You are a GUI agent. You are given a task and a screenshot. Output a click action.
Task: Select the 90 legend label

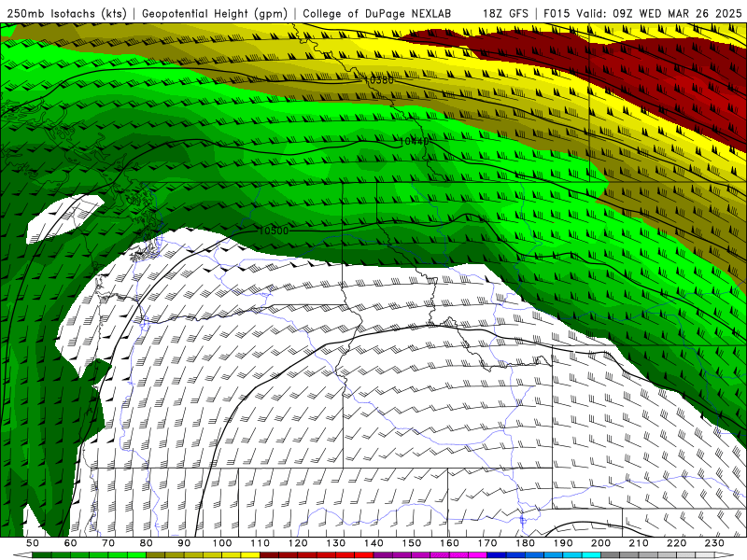184,543
